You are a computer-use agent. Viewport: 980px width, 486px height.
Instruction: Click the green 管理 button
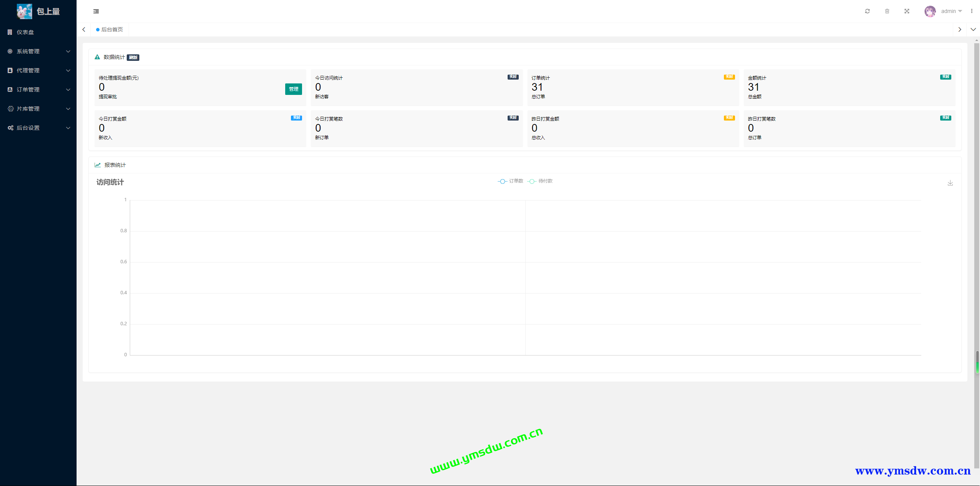tap(294, 89)
